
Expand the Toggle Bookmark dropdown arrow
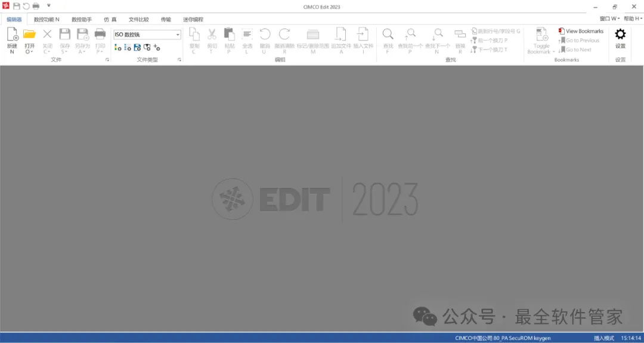point(553,52)
